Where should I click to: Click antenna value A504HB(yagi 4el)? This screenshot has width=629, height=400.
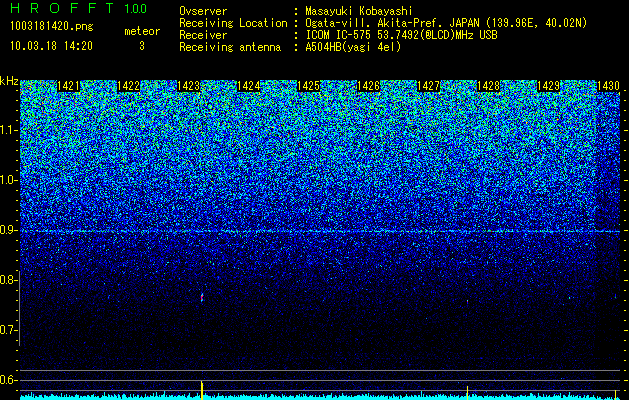click(x=353, y=47)
